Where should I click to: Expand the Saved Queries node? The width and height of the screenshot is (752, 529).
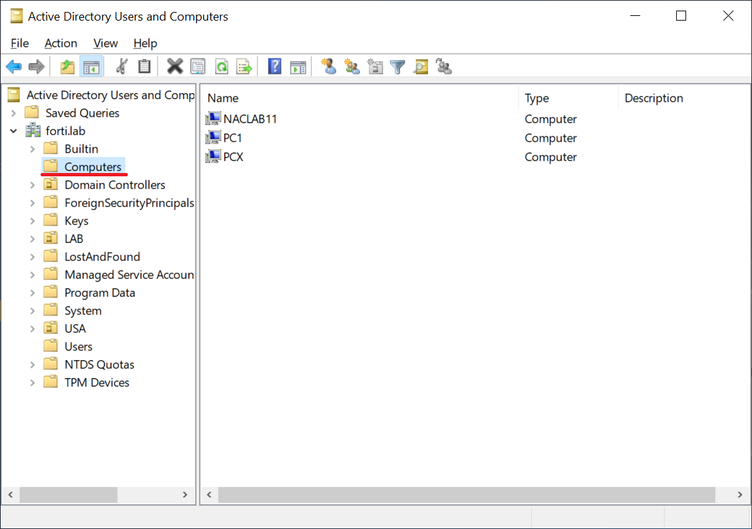[14, 113]
